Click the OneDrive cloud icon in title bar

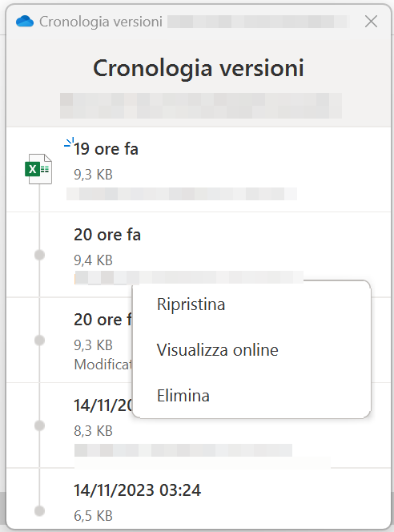[25, 22]
